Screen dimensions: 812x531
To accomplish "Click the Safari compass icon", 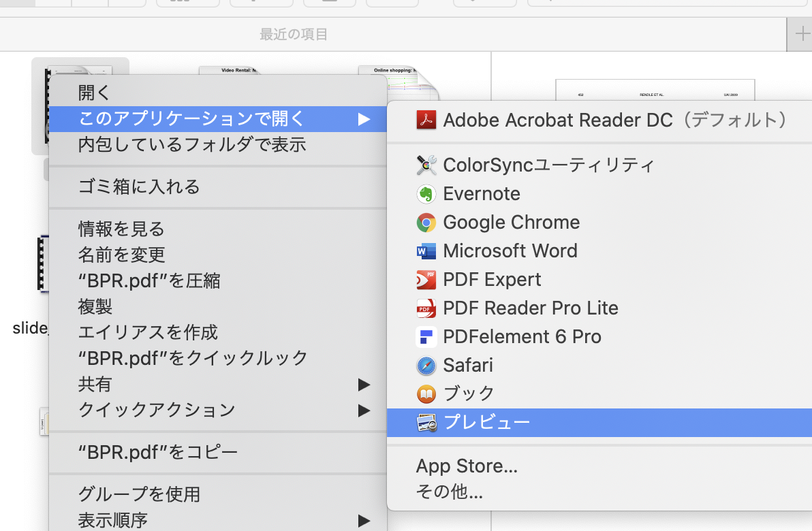I will (426, 366).
